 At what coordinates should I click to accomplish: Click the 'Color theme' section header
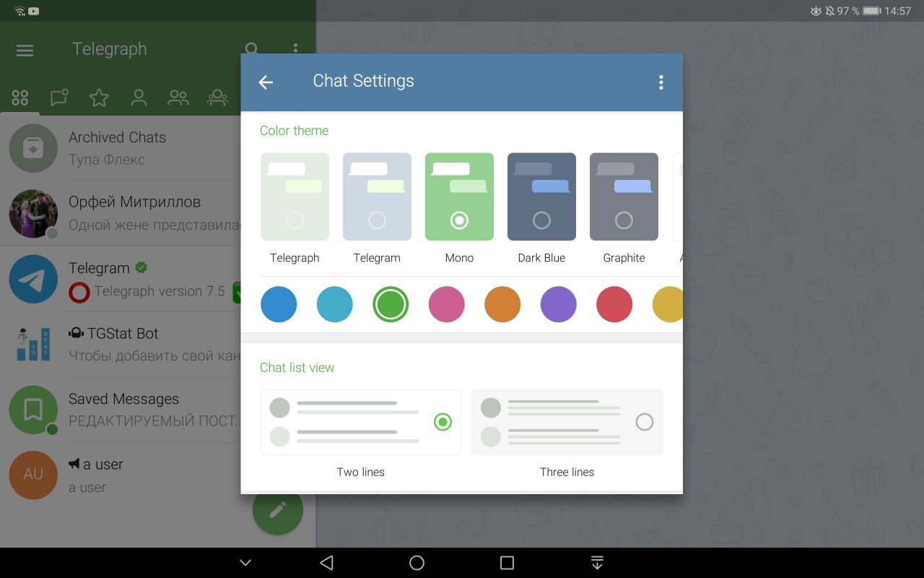tap(294, 131)
